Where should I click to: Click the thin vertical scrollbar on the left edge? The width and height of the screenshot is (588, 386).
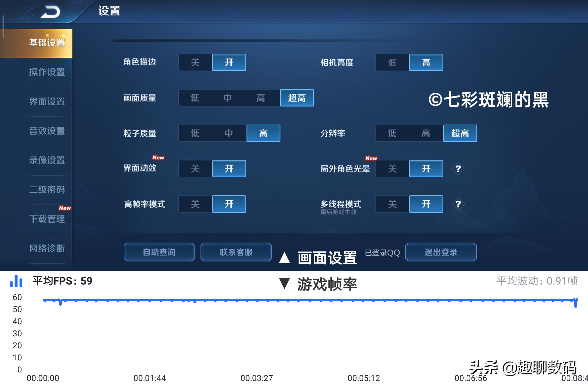[x=3, y=26]
